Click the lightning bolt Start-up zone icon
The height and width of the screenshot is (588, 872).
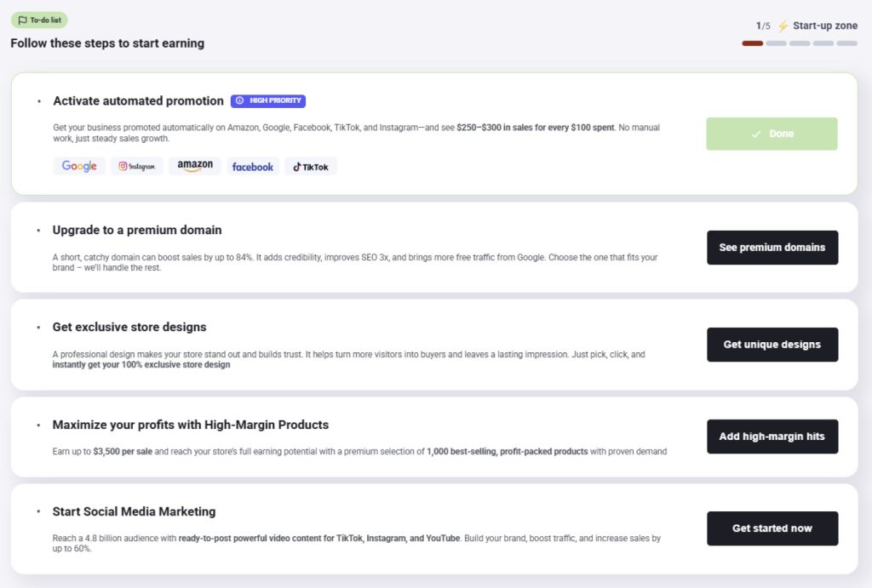pos(783,26)
